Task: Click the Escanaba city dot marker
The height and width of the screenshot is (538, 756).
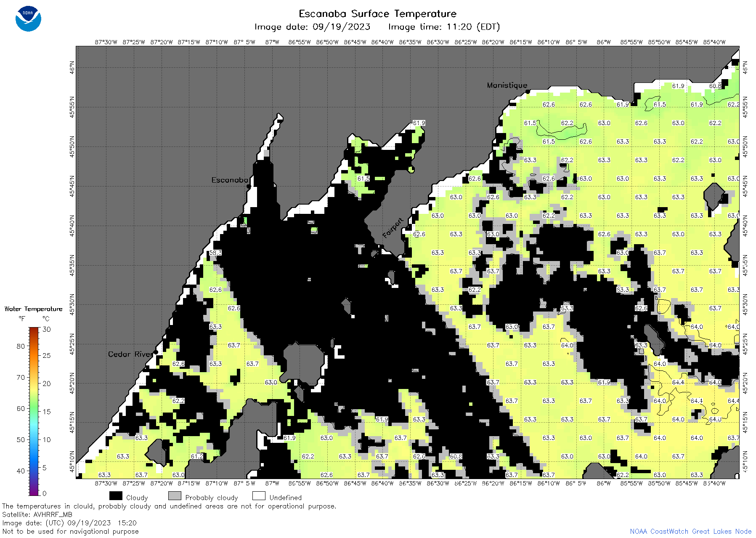Action: point(249,186)
